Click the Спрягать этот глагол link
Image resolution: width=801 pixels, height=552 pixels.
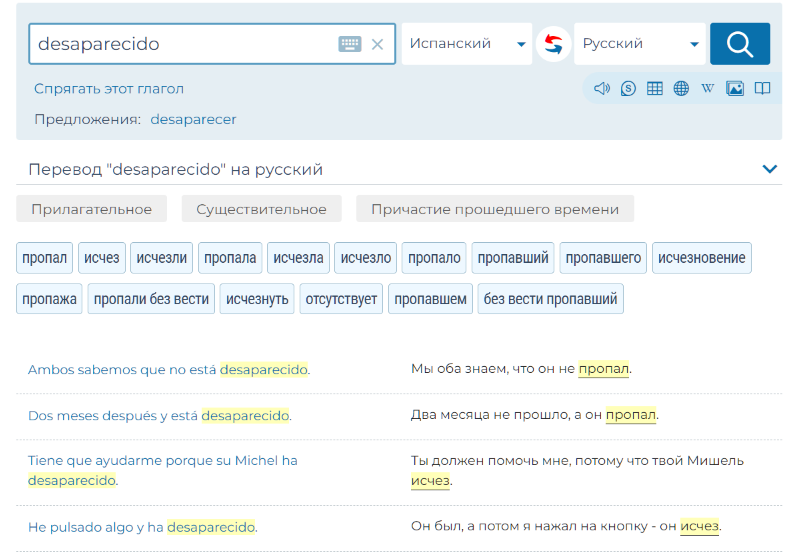(x=109, y=89)
